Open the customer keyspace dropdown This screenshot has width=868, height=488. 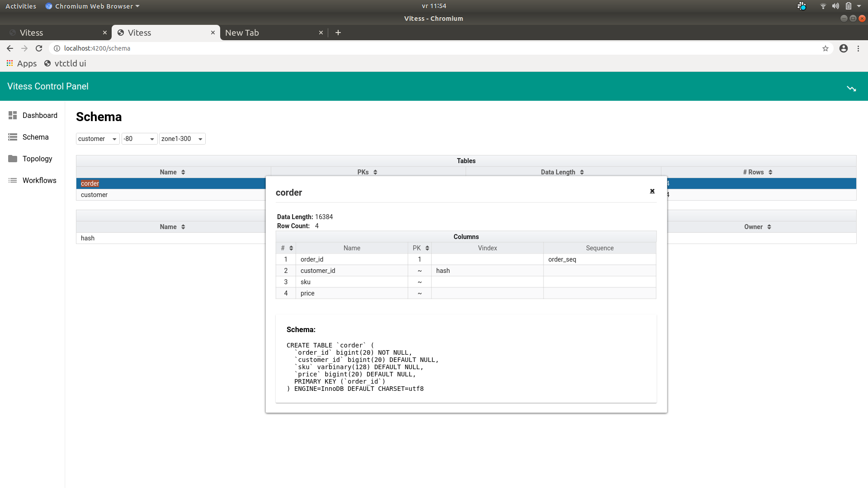pyautogui.click(x=97, y=139)
